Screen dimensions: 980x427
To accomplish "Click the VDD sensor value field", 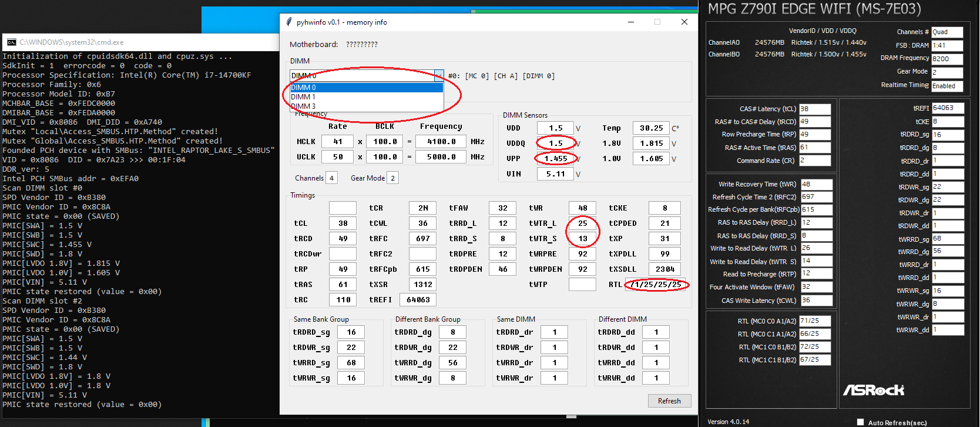I will click(x=555, y=128).
